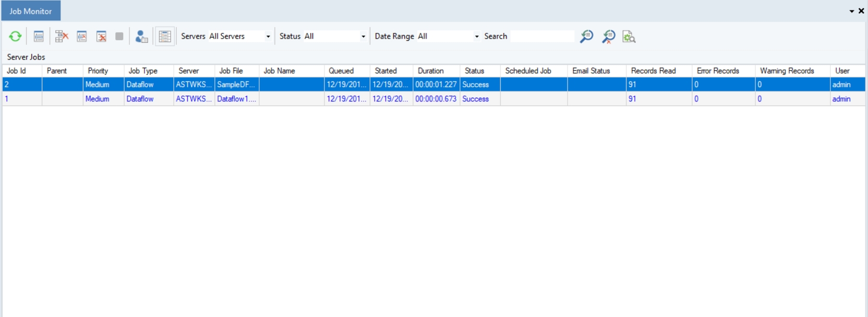Click the grey Stop job square icon
The width and height of the screenshot is (868, 317).
tap(119, 36)
